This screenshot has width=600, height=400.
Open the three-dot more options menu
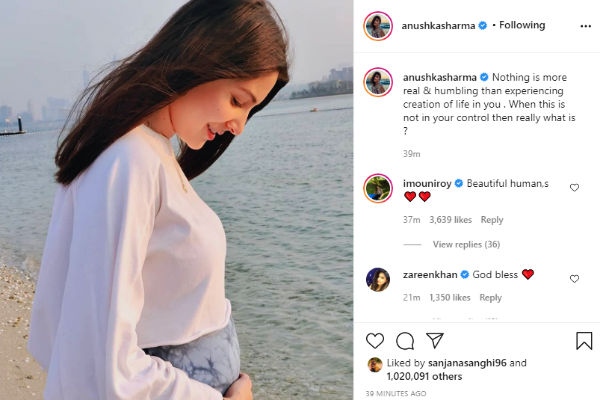[585, 26]
